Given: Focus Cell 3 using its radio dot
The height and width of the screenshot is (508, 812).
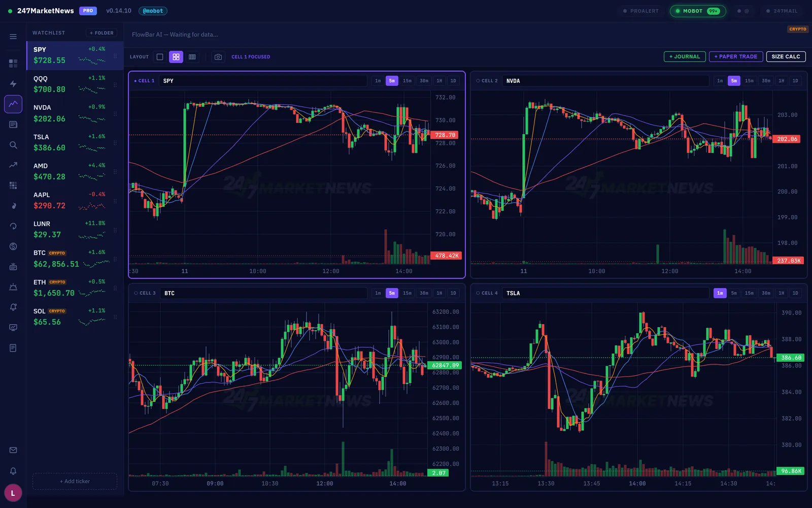Looking at the screenshot, I should tap(136, 293).
